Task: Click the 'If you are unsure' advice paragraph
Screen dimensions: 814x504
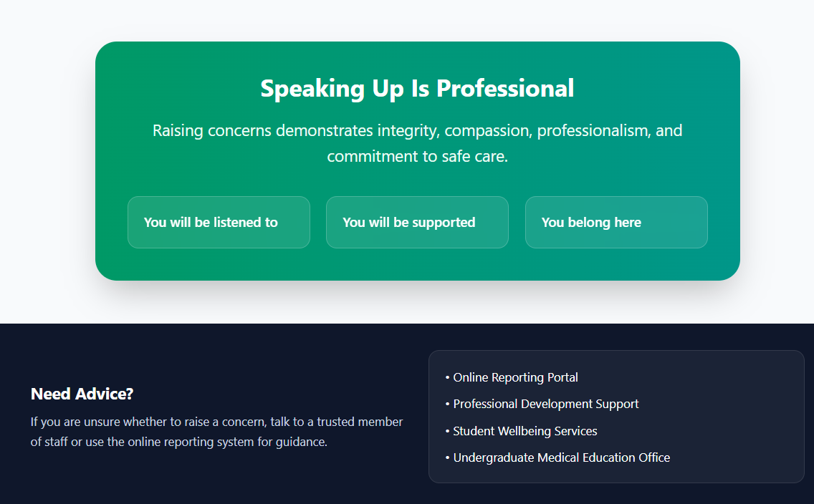Action: coord(216,432)
